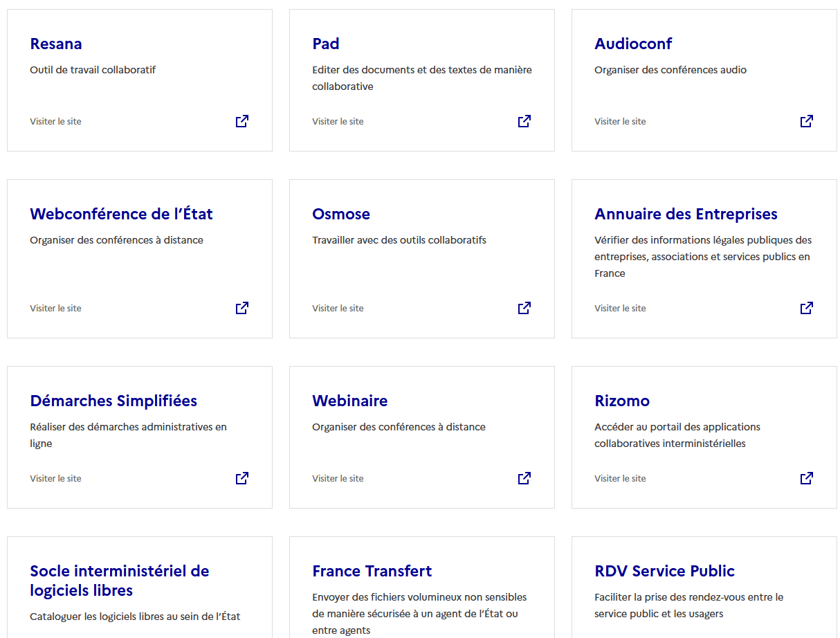Click external link icon on Démarches Simplifiées card

242,478
